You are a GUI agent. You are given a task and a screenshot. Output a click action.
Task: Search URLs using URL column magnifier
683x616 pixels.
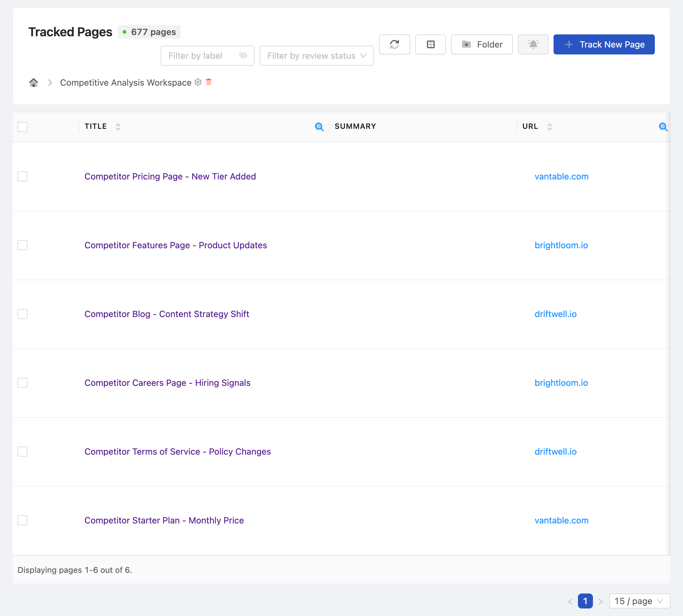click(663, 127)
